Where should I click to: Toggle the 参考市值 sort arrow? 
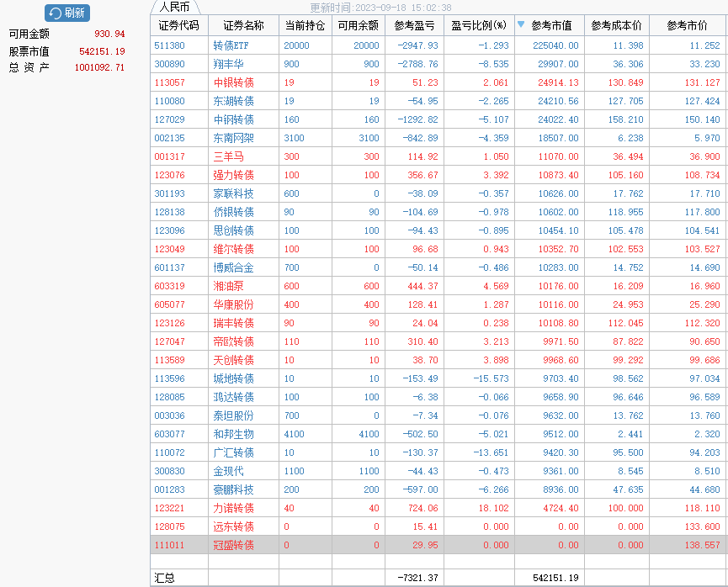pos(521,24)
